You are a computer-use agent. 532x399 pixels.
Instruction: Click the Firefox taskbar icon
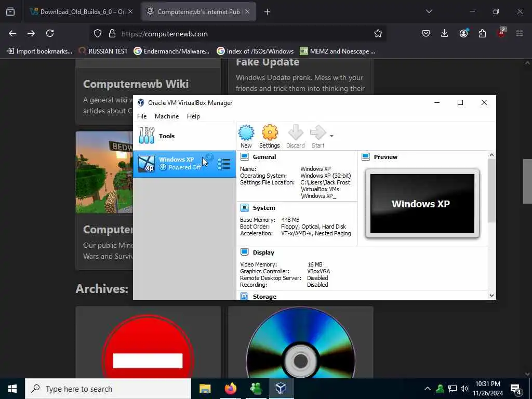[230, 389]
